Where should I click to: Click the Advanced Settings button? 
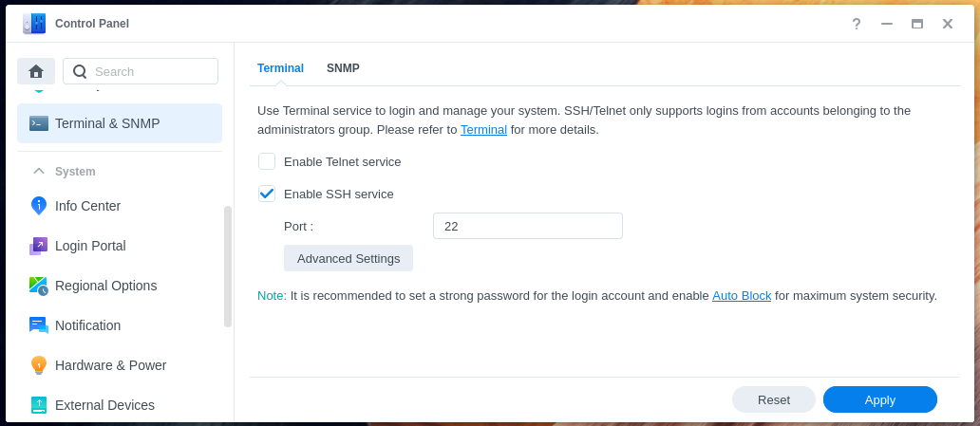(x=349, y=258)
